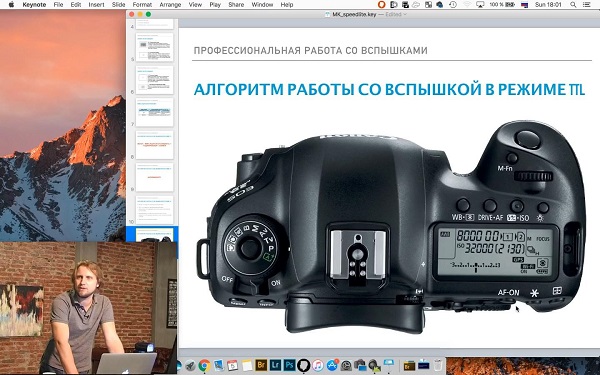Click the Spotlight search magnifier icon

(x=573, y=5)
